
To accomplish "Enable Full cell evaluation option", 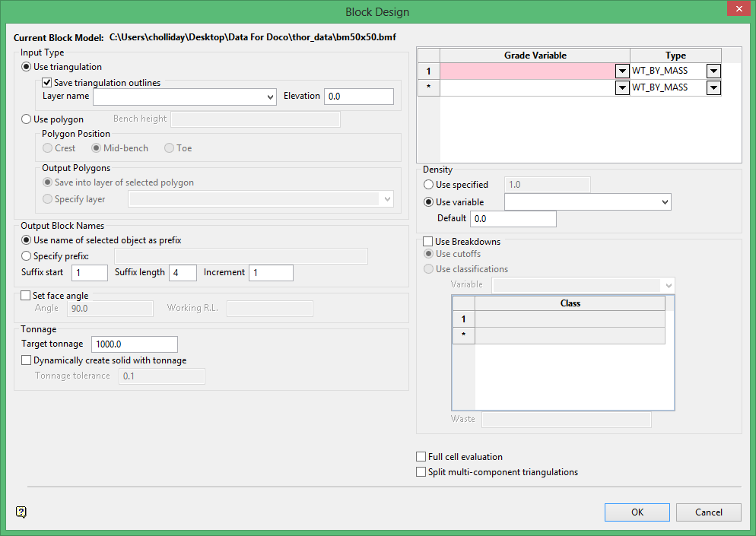I will pos(421,457).
